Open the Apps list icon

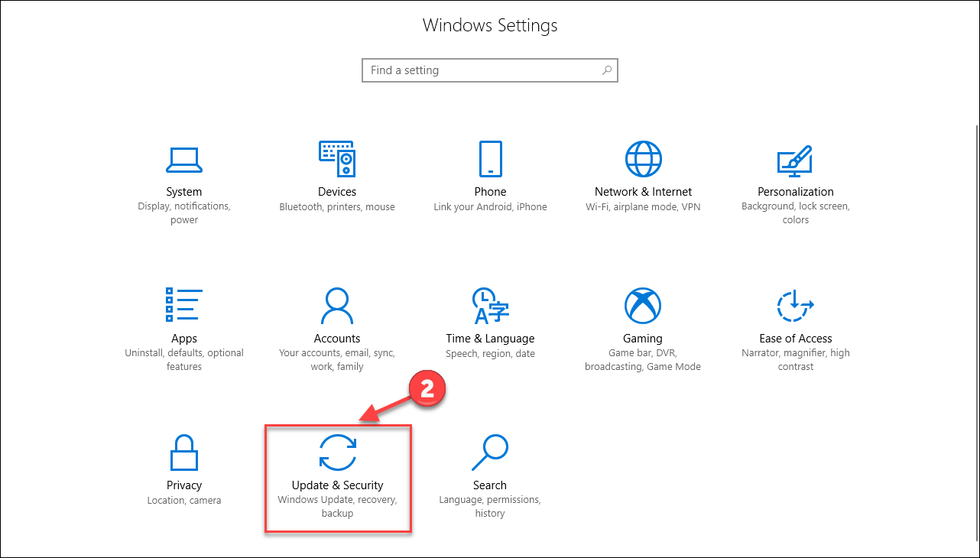tap(184, 306)
